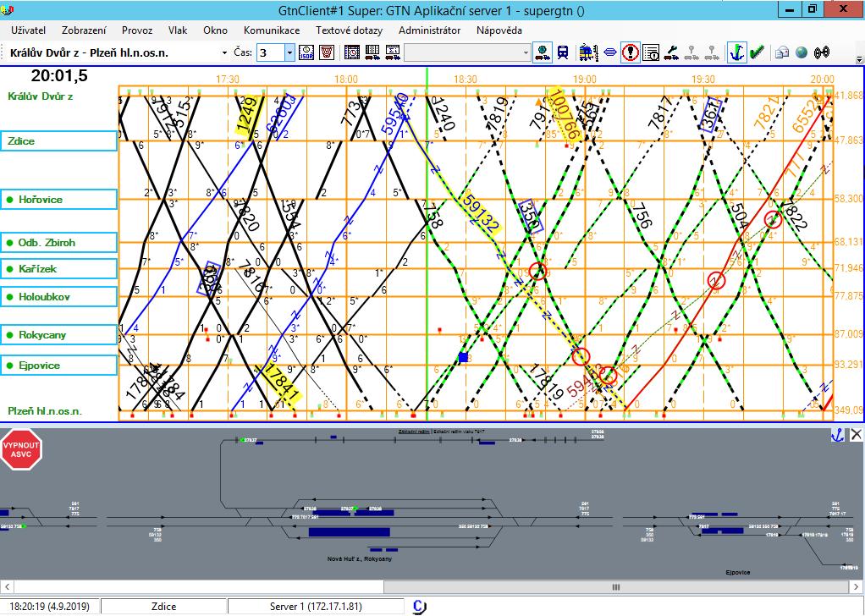Select the Hořovice station button

[58, 200]
